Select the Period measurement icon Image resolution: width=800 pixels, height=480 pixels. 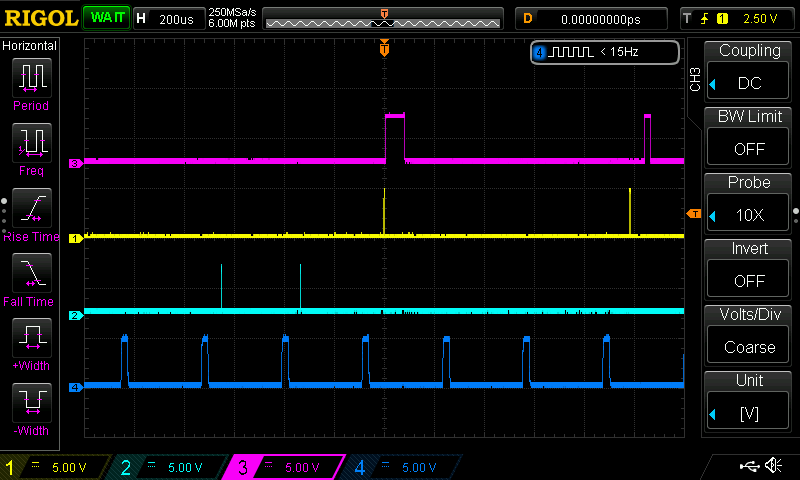point(31,78)
